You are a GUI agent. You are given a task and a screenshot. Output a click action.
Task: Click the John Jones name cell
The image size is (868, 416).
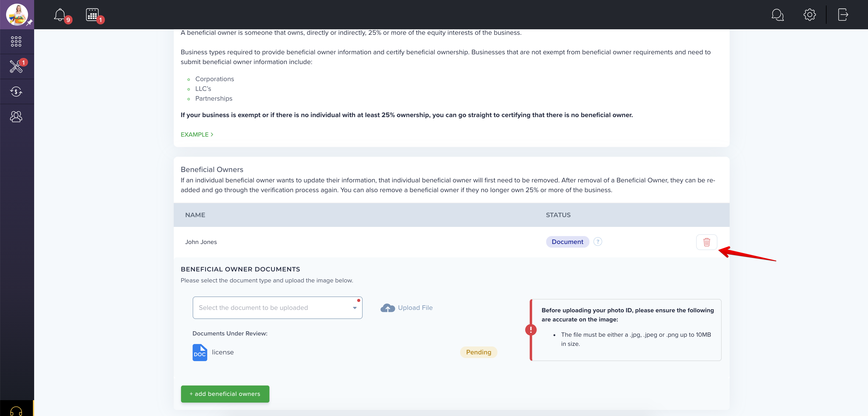201,242
